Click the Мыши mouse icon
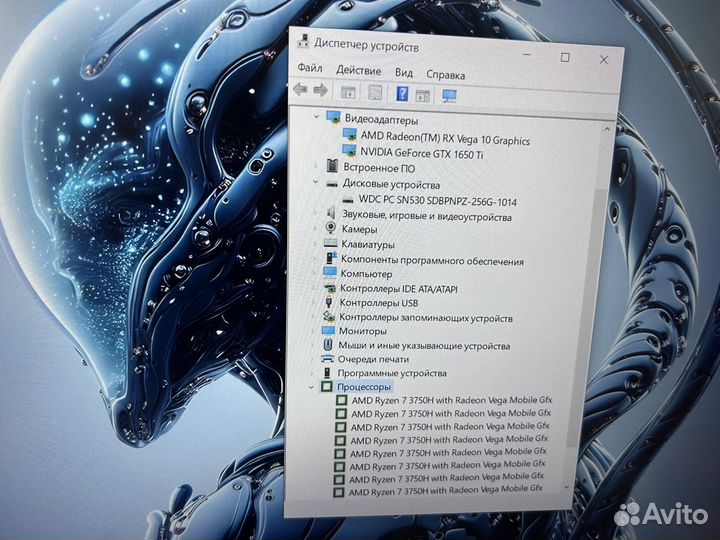Screen dimensions: 720x540 point(328,344)
